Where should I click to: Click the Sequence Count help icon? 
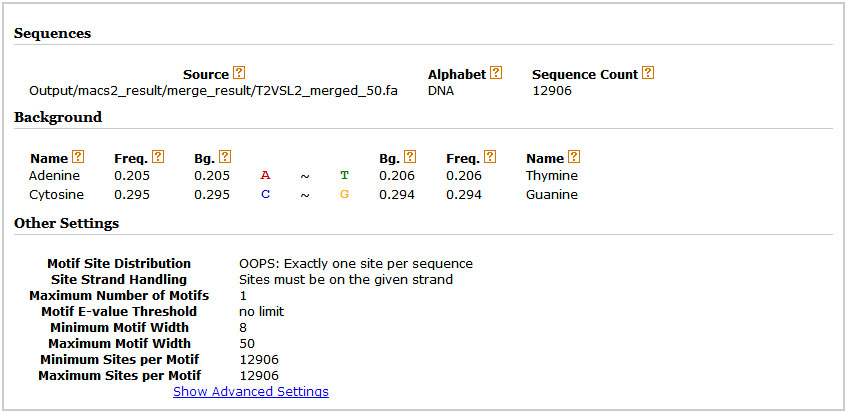(648, 74)
